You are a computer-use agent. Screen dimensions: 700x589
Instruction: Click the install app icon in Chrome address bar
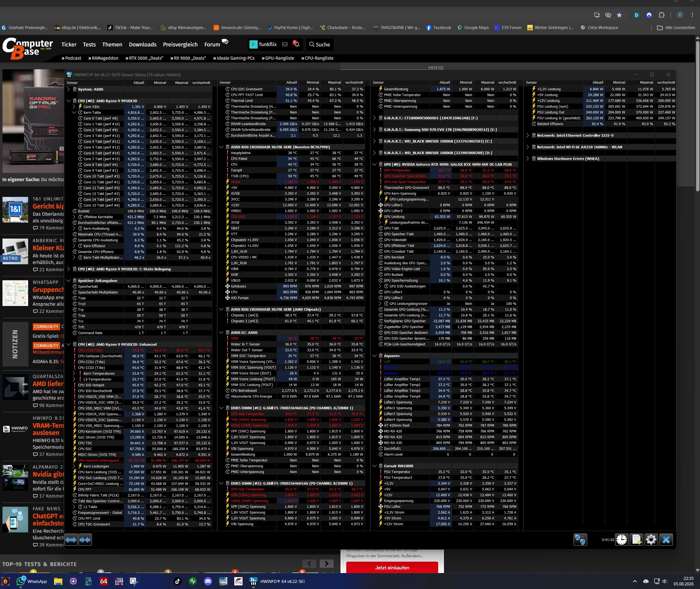597,15
